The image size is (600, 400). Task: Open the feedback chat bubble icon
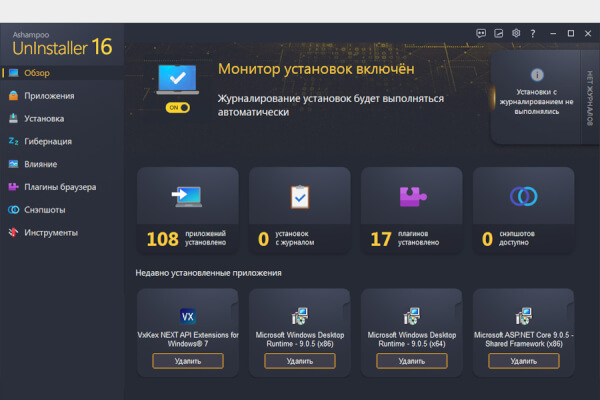click(x=481, y=33)
